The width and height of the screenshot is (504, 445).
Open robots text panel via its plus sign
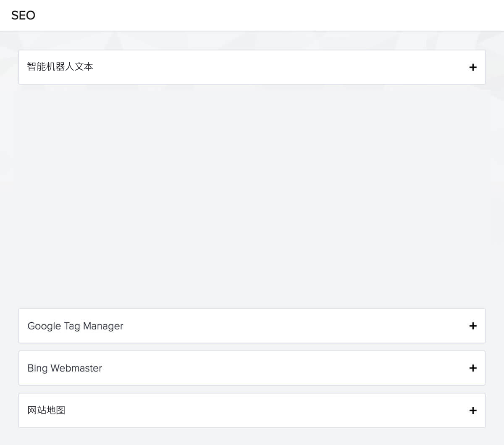[x=473, y=67]
